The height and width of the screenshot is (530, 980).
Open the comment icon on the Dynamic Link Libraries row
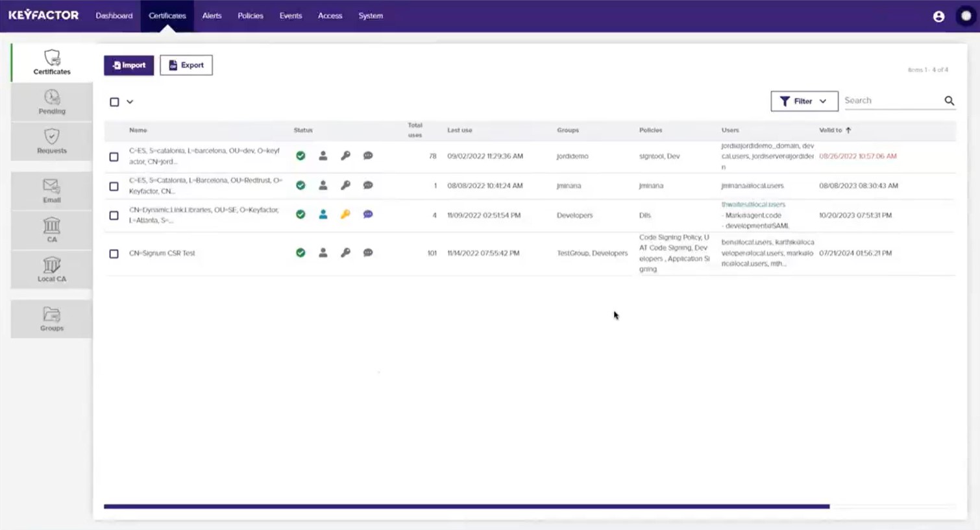368,214
